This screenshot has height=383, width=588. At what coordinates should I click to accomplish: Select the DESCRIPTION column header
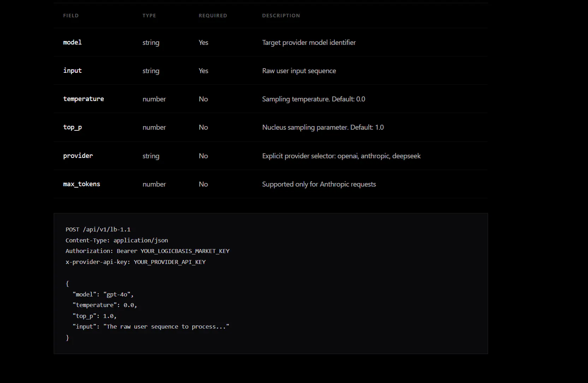point(281,16)
